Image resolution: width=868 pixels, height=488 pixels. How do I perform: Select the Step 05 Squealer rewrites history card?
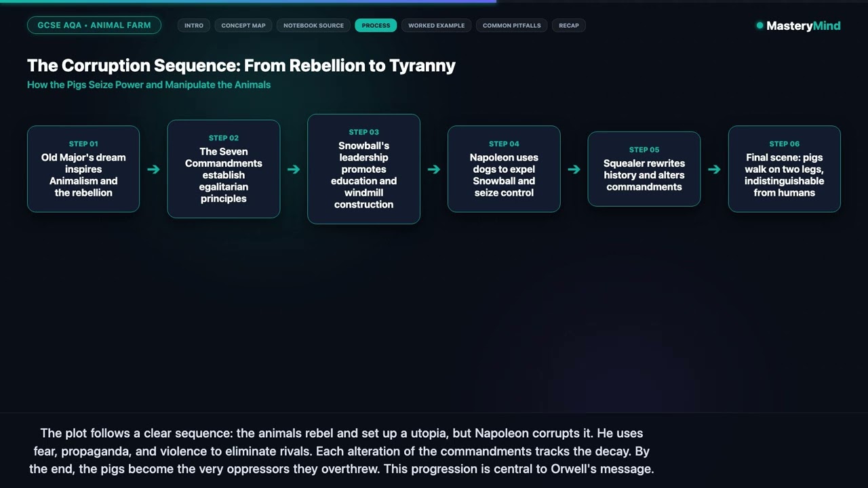pyautogui.click(x=644, y=169)
